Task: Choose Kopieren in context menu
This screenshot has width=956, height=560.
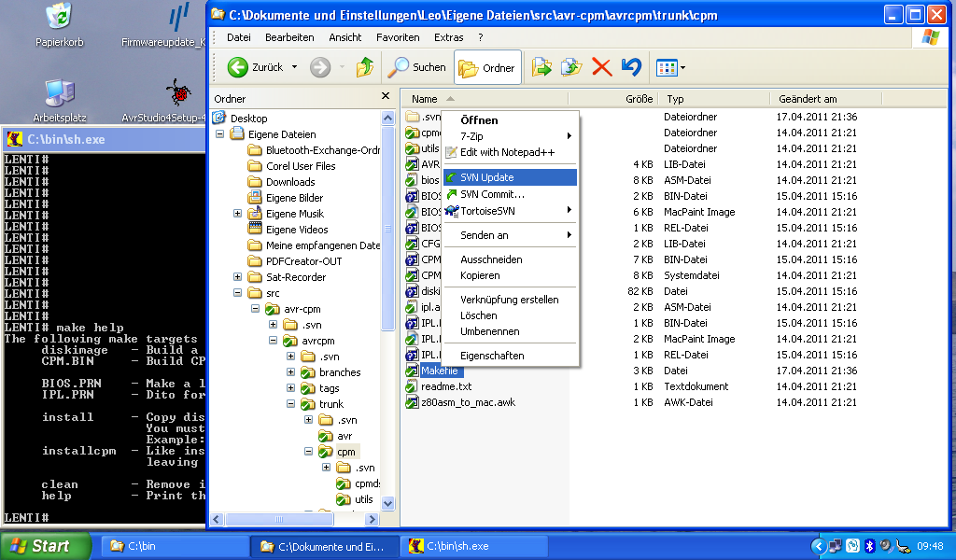Action: 510,275
